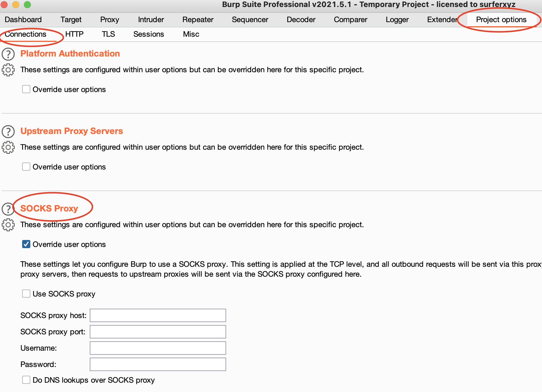
Task: Focus the Username input field
Action: pos(158,348)
